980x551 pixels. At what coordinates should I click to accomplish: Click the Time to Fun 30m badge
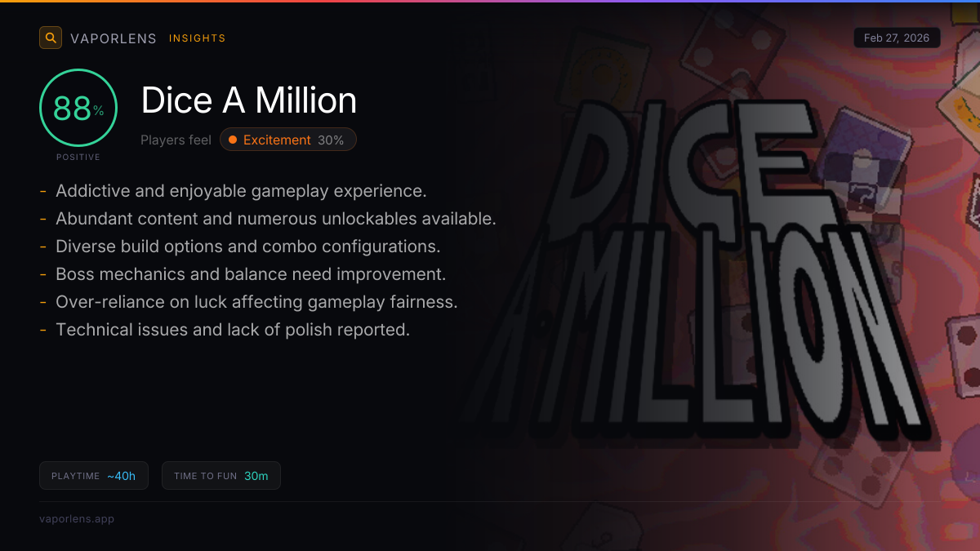(x=221, y=476)
